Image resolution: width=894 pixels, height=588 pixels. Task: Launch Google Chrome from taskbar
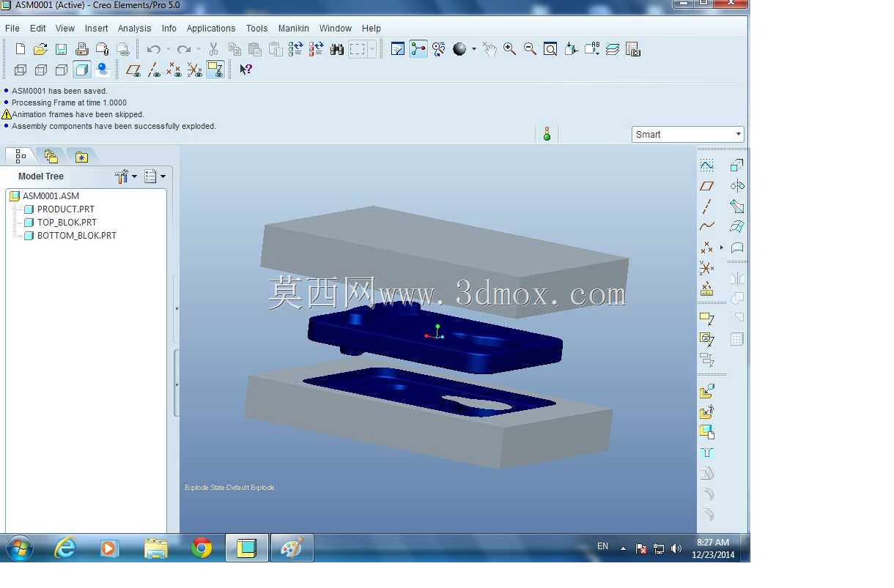[201, 548]
